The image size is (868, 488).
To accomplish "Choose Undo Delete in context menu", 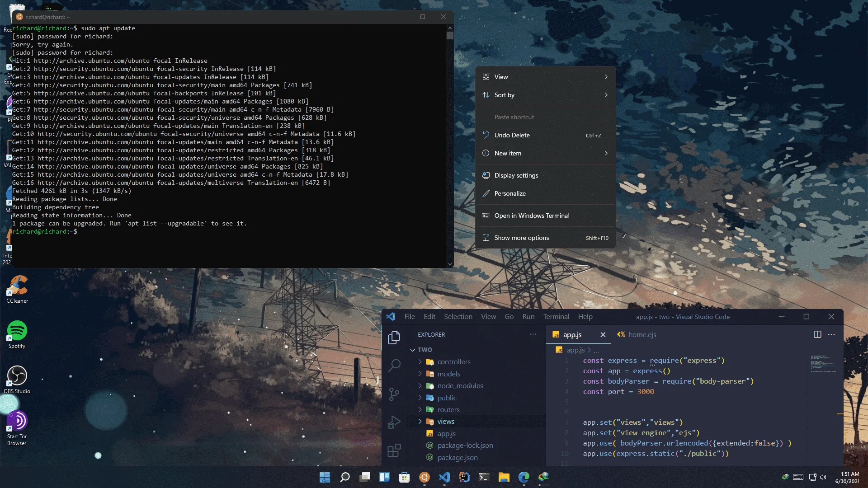I will point(546,135).
